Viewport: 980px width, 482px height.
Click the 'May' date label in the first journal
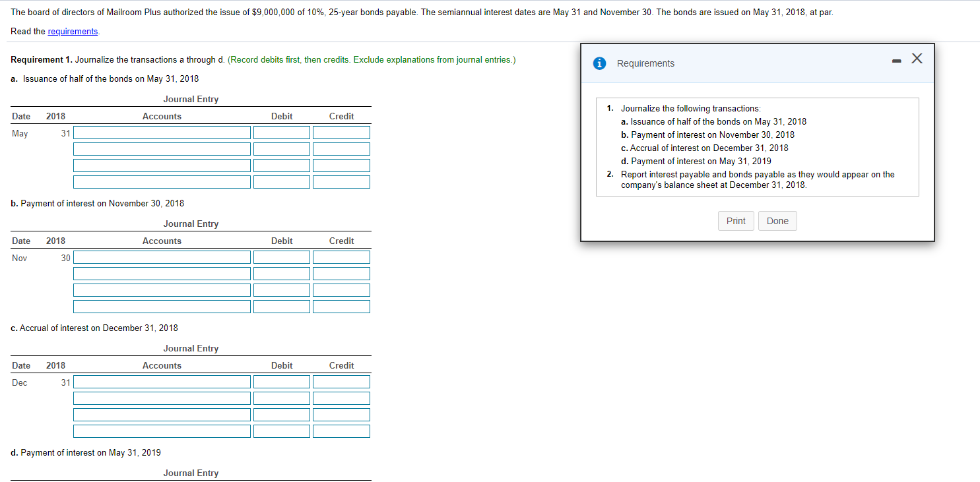tap(20, 133)
